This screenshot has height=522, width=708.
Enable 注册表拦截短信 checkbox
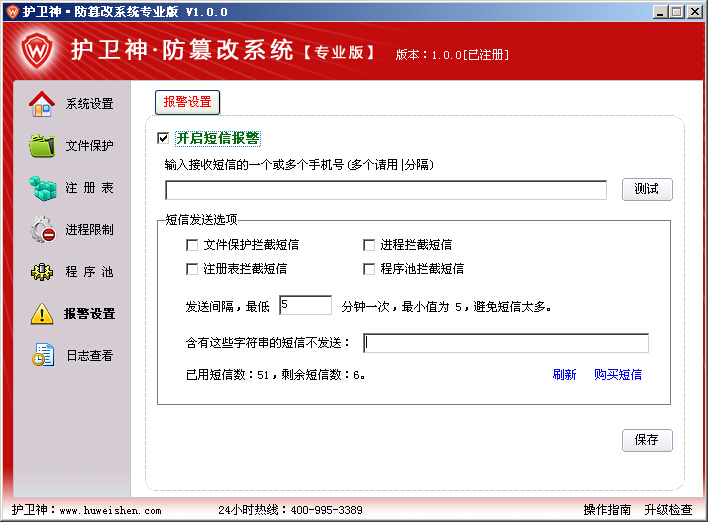tap(192, 269)
